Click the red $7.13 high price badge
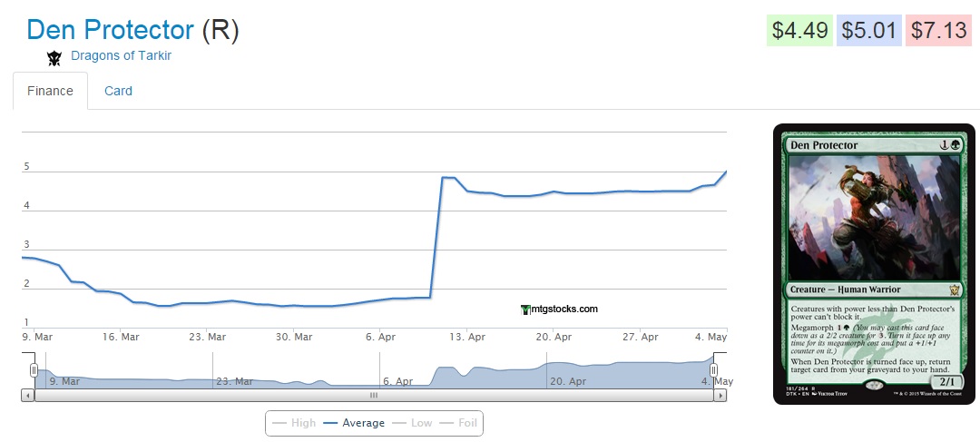This screenshot has height=442, width=980. tap(938, 30)
